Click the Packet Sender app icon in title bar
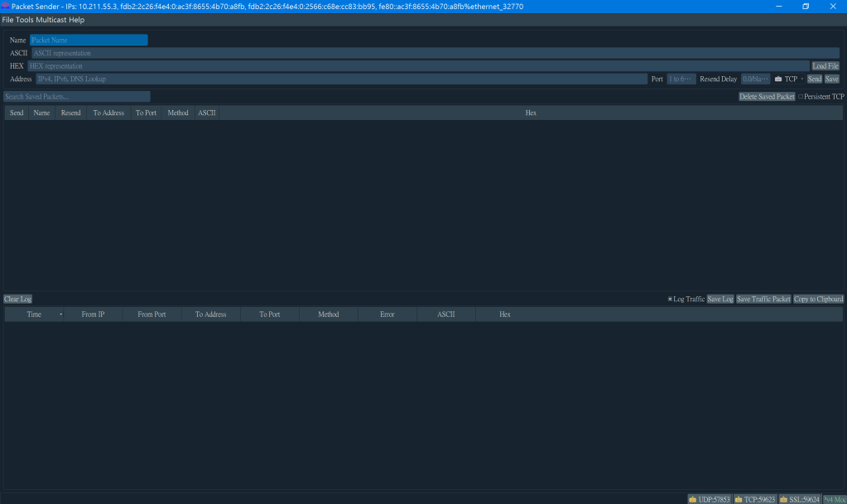The height and width of the screenshot is (504, 847). 5,6
